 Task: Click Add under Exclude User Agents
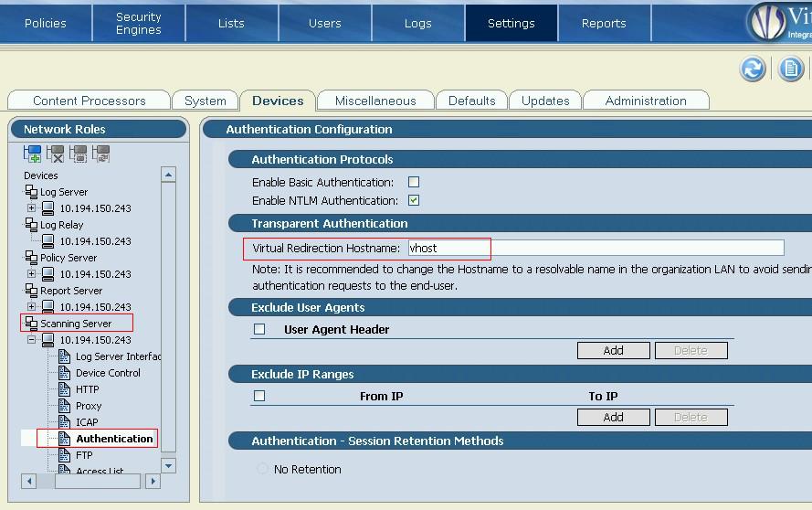coord(613,350)
